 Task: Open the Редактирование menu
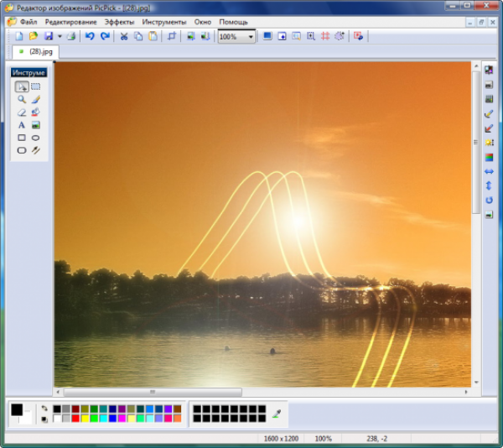[x=70, y=22]
